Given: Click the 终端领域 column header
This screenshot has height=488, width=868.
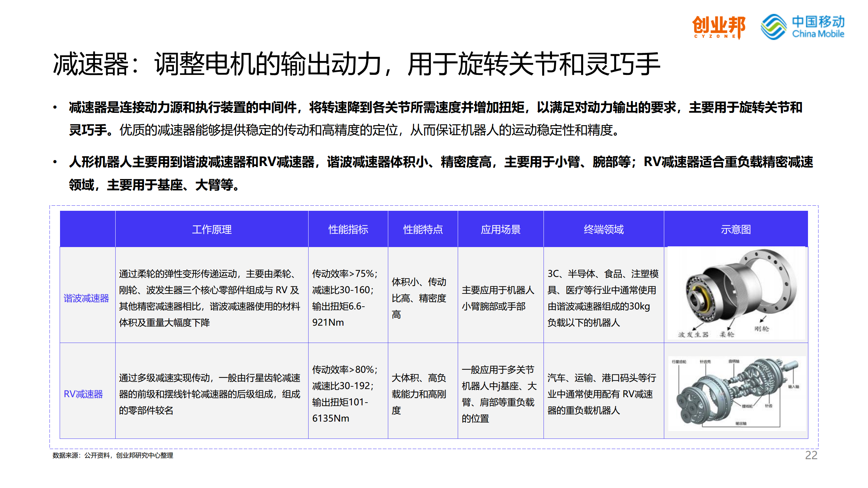Looking at the screenshot, I should coord(604,229).
